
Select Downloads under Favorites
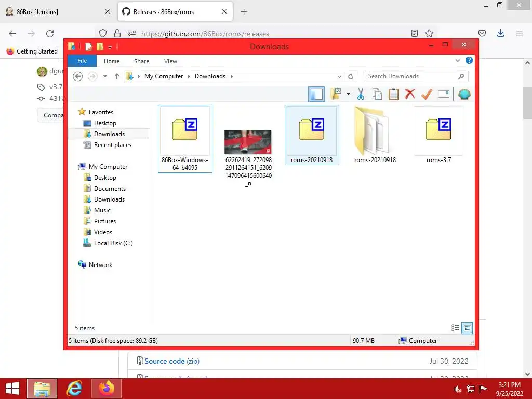click(x=109, y=134)
